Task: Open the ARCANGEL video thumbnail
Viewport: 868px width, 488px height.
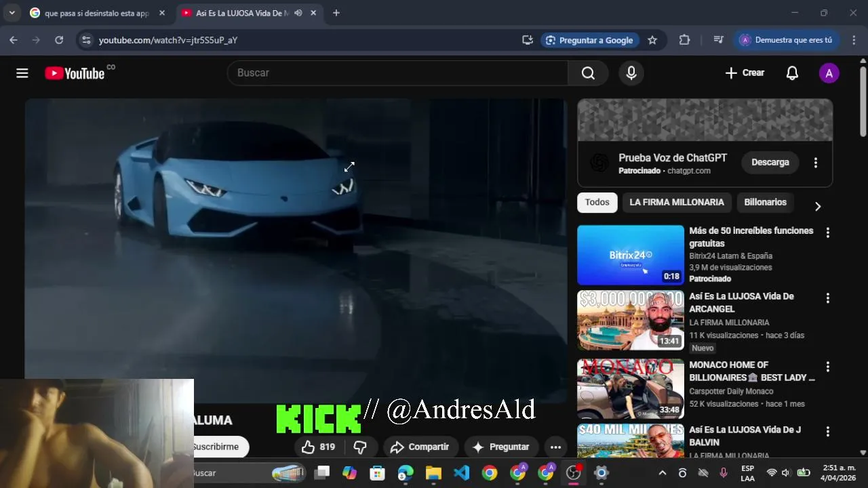Action: pos(631,321)
